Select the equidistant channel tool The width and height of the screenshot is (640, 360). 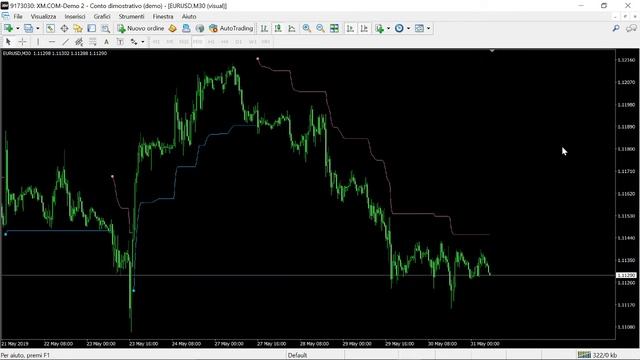[79, 42]
